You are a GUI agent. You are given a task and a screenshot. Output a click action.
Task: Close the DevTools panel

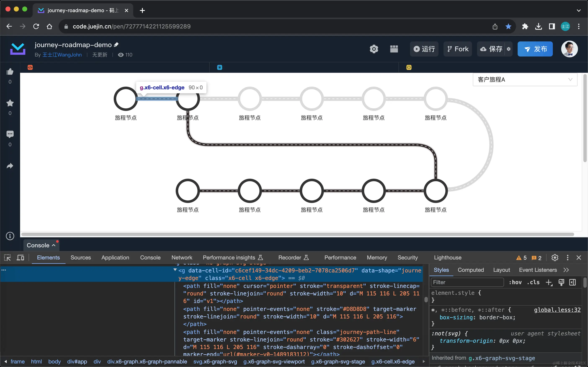tap(579, 258)
